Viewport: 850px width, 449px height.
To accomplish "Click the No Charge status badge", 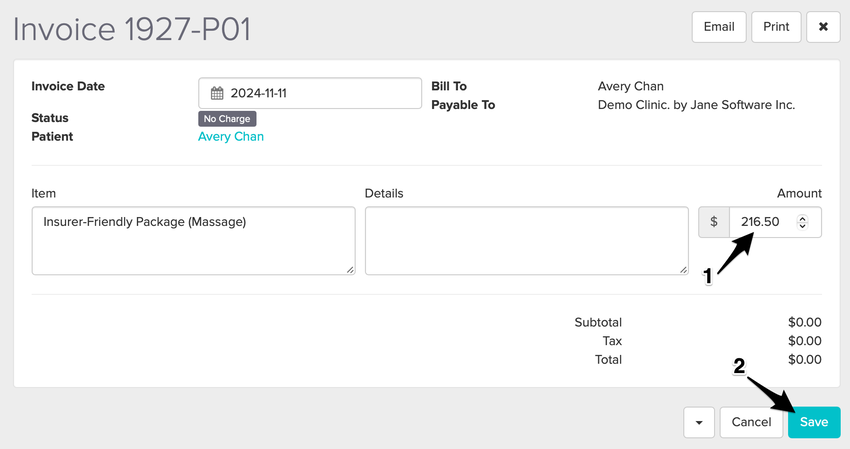I will pyautogui.click(x=227, y=119).
